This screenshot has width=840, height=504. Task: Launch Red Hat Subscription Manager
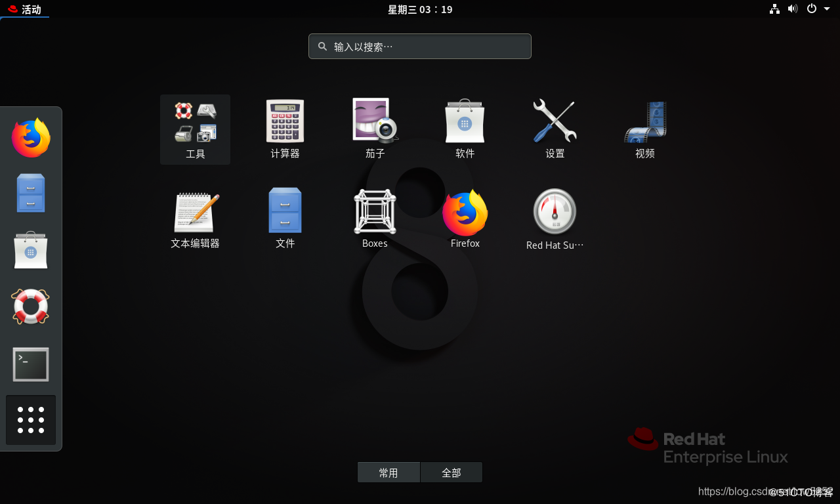(555, 218)
